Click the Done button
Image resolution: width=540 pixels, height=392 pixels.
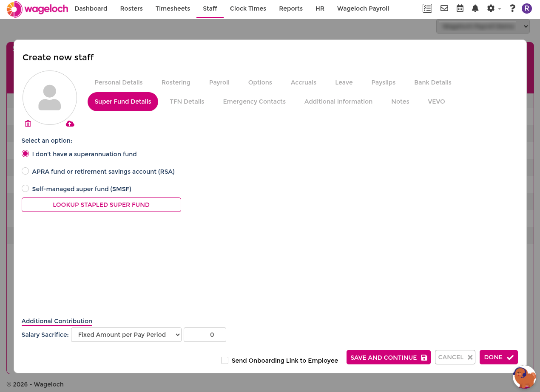[x=499, y=357]
